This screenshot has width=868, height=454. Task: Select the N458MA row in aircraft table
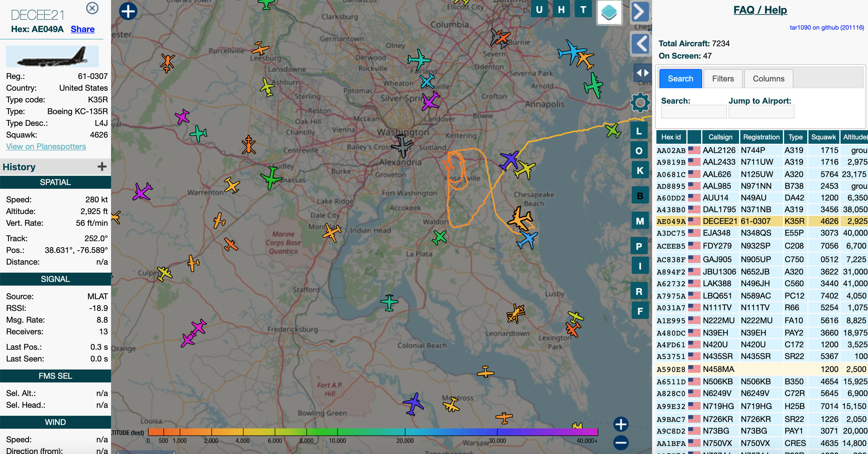click(762, 369)
